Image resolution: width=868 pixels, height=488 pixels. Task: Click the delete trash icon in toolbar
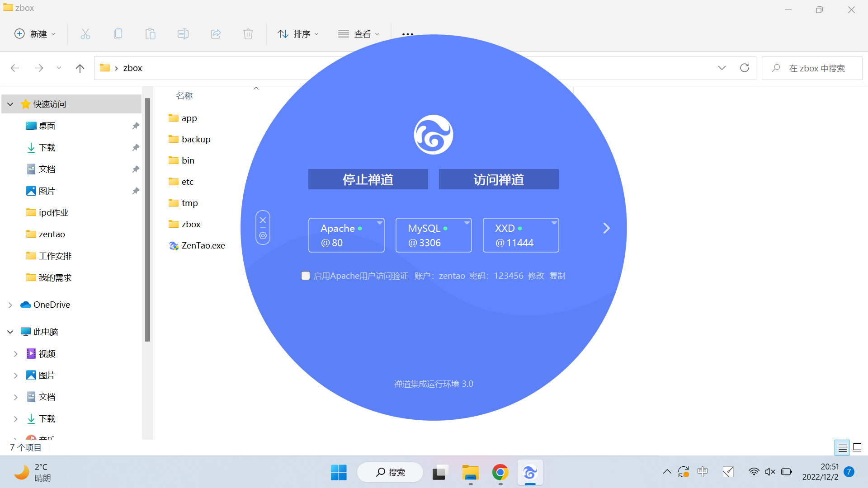click(x=248, y=34)
